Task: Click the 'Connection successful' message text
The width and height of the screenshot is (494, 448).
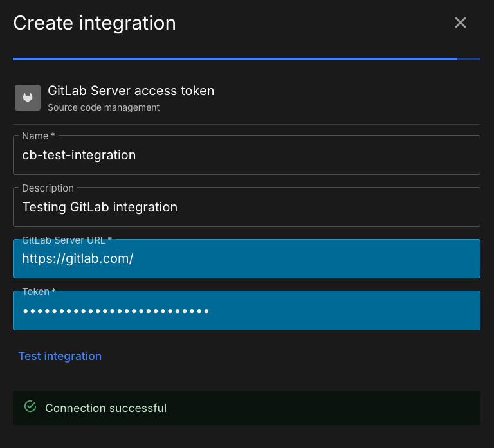Action: (x=105, y=408)
